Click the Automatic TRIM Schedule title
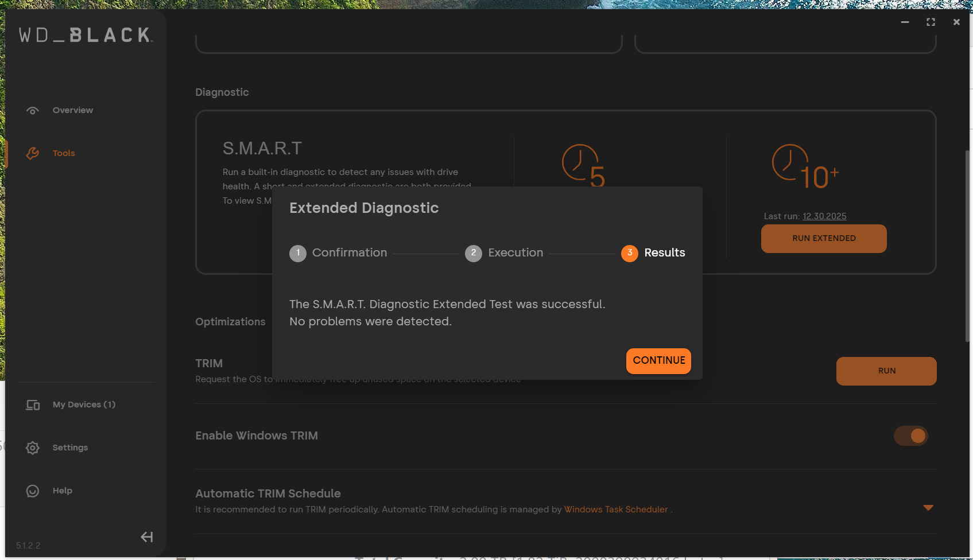This screenshot has height=560, width=973. pos(268,494)
